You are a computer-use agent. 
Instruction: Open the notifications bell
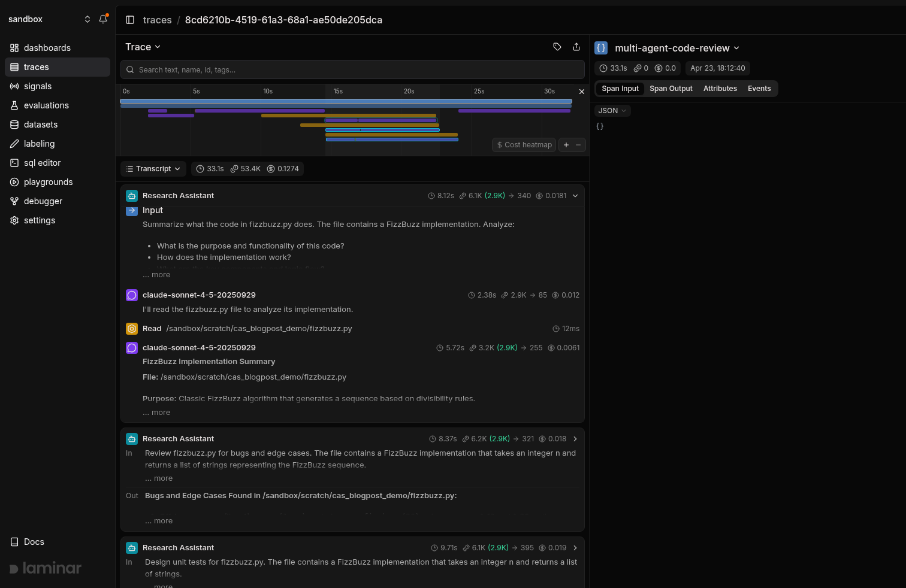click(x=103, y=19)
